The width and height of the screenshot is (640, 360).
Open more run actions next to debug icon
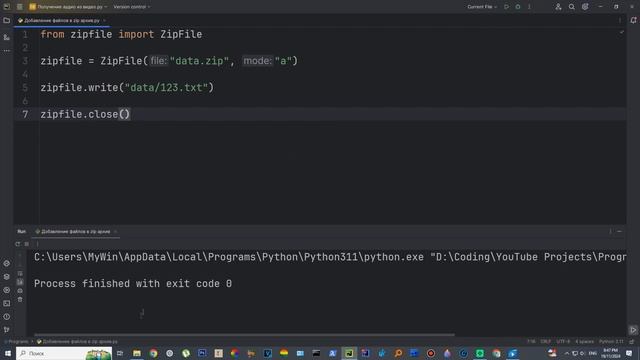coord(529,7)
